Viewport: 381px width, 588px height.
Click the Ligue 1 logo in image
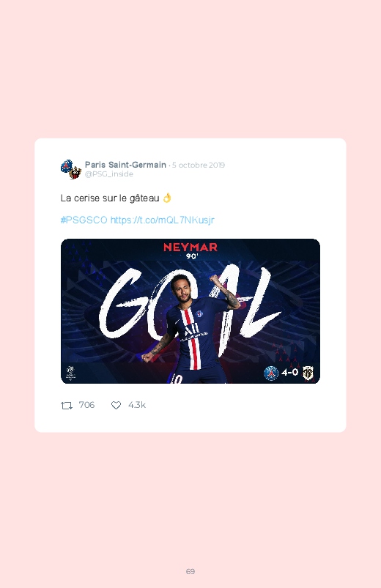70,373
